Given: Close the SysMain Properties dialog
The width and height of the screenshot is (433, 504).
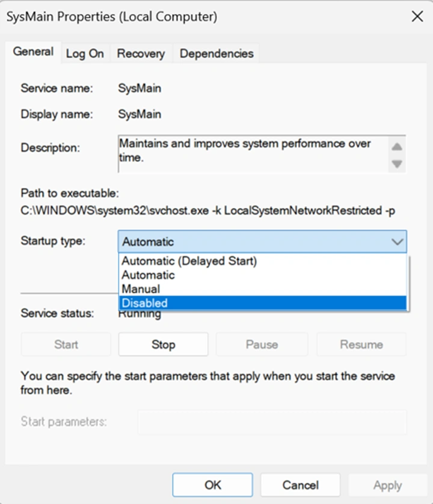Looking at the screenshot, I should (417, 17).
